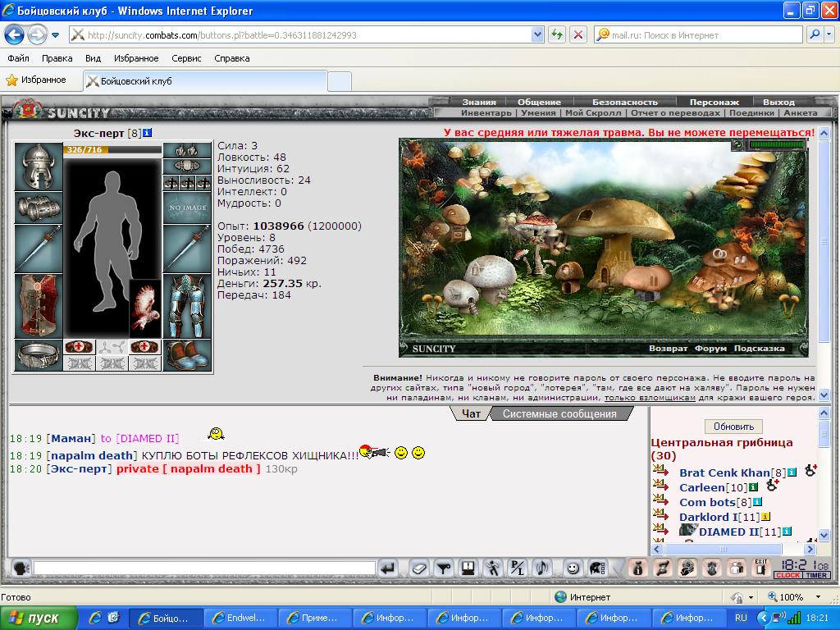
Task: Switch to Системные сообщения tab
Action: [559, 413]
